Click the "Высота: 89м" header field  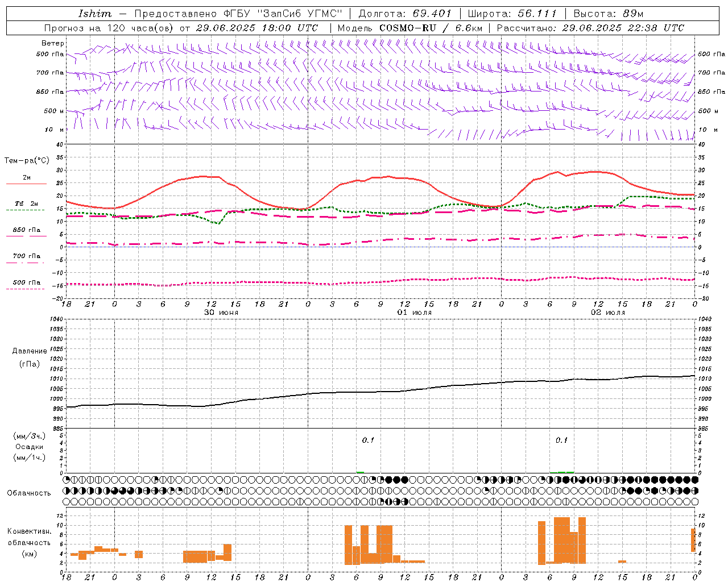(x=609, y=14)
